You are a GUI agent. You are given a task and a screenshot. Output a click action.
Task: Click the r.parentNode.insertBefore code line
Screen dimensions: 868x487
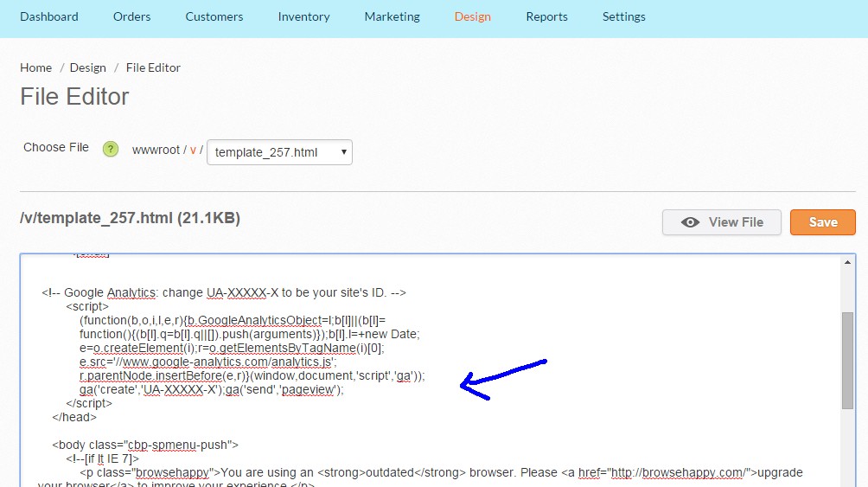tap(252, 375)
